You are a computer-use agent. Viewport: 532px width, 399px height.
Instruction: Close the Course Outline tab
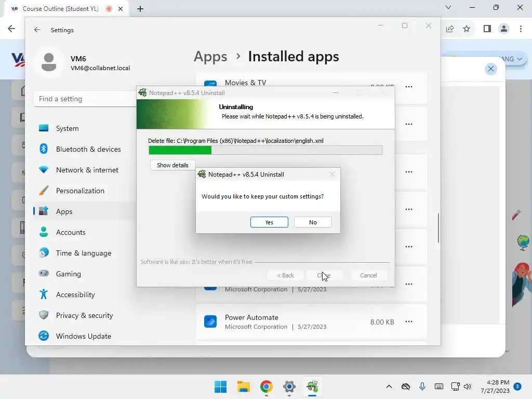click(x=121, y=9)
